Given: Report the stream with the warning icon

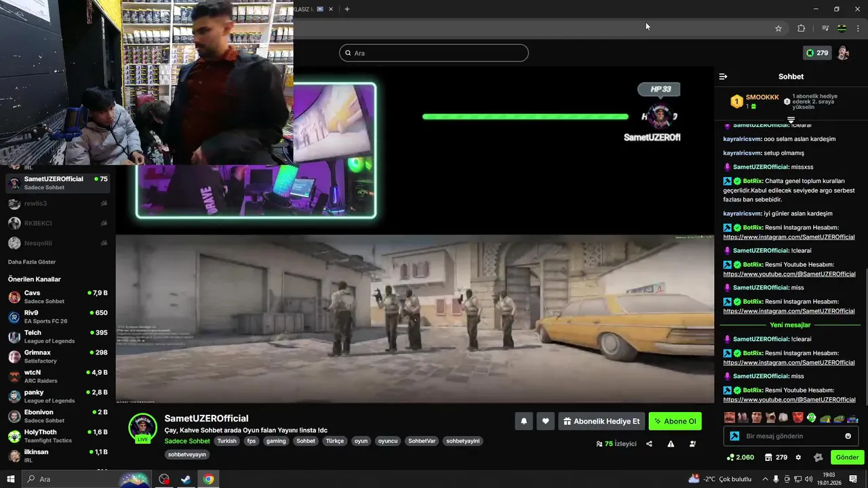Looking at the screenshot, I should point(671,444).
